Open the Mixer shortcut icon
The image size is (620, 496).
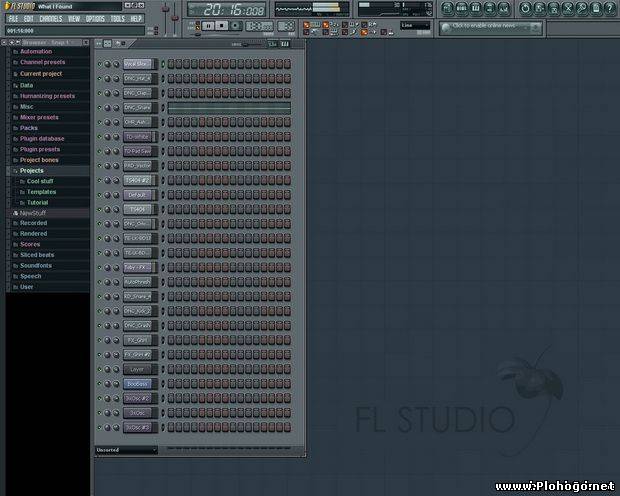tap(504, 8)
